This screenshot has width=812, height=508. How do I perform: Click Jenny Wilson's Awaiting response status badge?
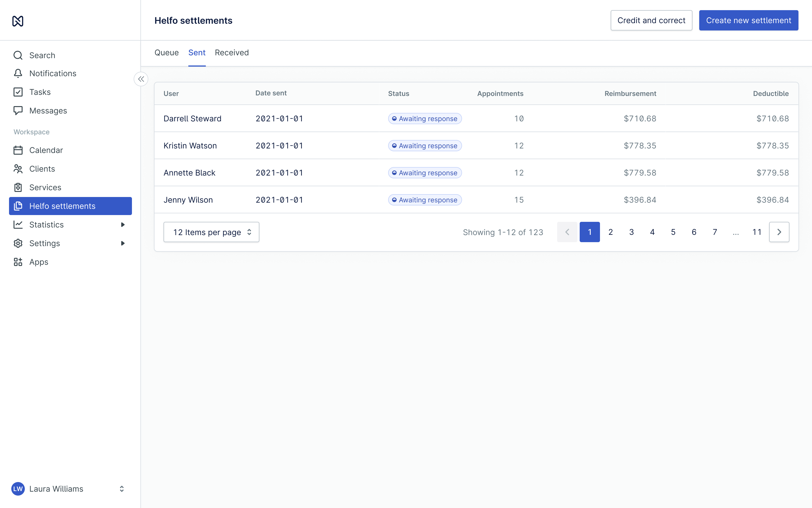point(425,200)
